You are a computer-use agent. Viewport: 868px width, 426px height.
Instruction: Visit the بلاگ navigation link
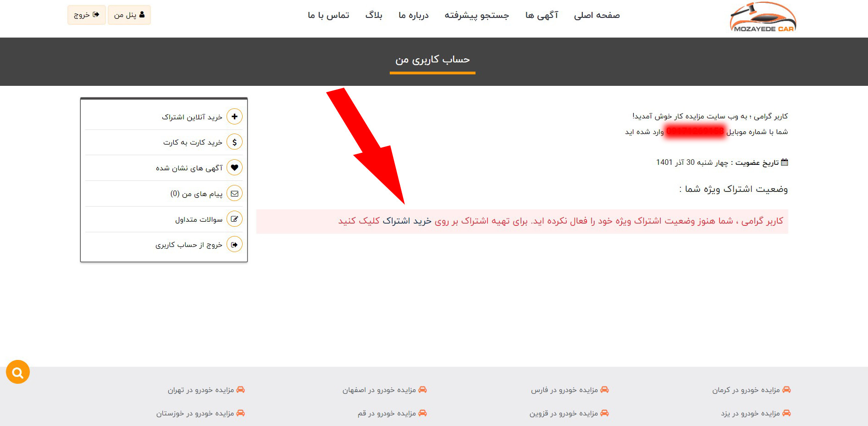(373, 15)
